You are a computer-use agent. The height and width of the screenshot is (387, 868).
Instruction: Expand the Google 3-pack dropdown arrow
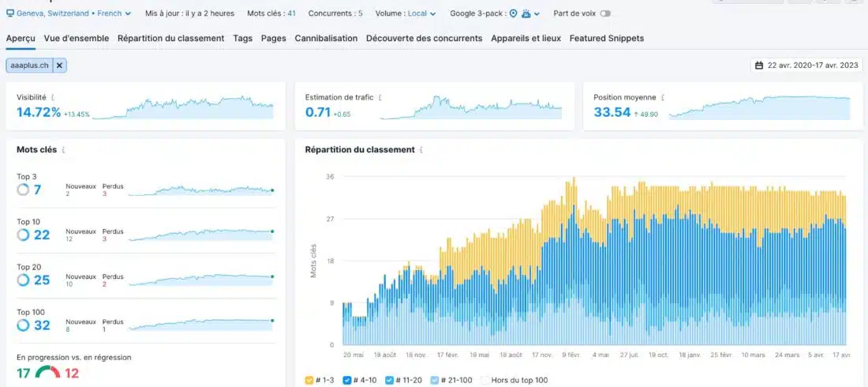[537, 13]
